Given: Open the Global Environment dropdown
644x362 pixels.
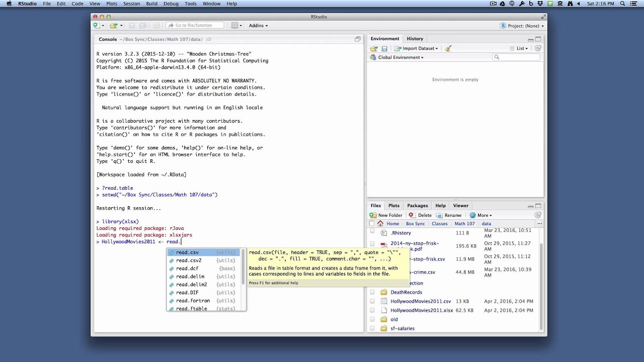Looking at the screenshot, I should click(397, 57).
